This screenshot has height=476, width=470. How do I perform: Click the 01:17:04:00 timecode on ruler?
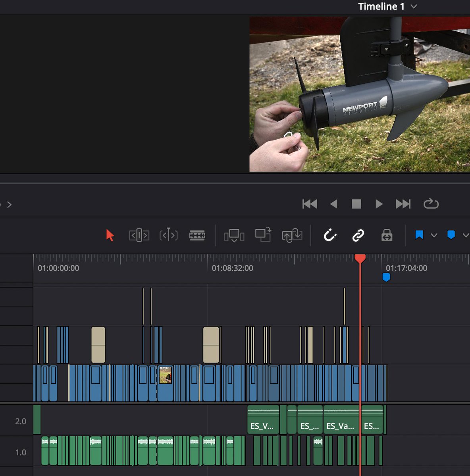click(x=406, y=268)
